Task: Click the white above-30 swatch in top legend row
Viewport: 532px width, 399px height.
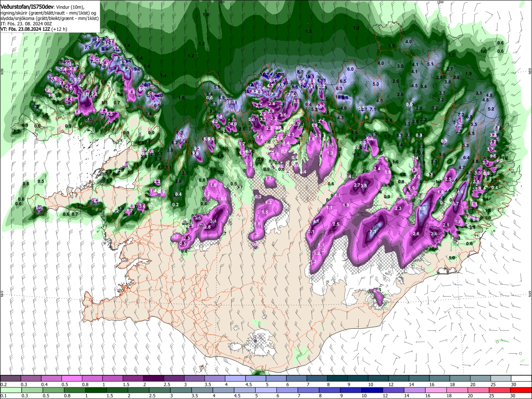Action: [522, 379]
